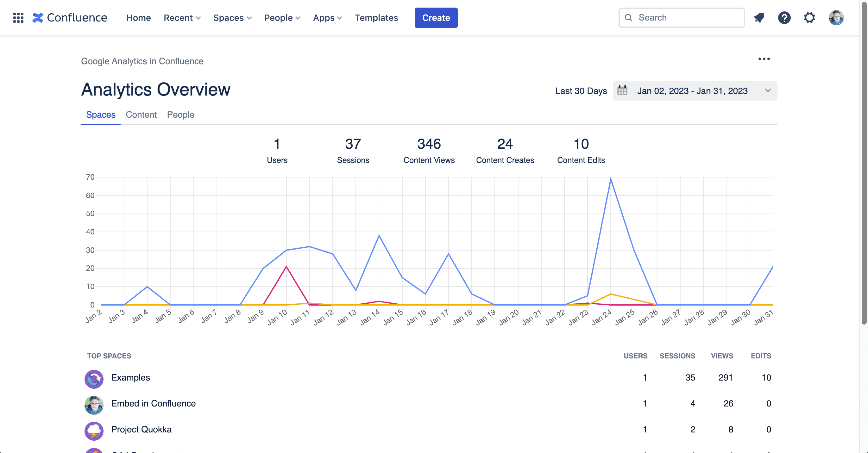Click the TOP SPACES heading
The width and height of the screenshot is (868, 453).
coord(109,356)
